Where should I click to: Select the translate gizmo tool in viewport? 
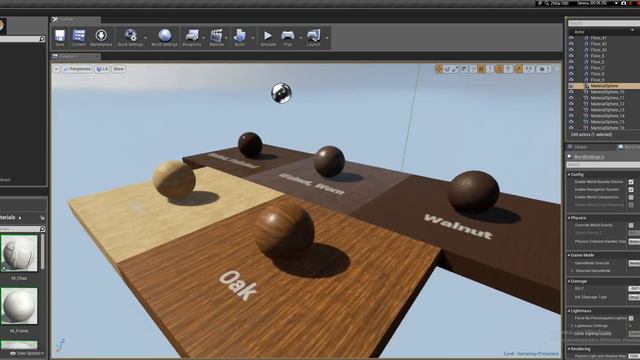coord(439,69)
